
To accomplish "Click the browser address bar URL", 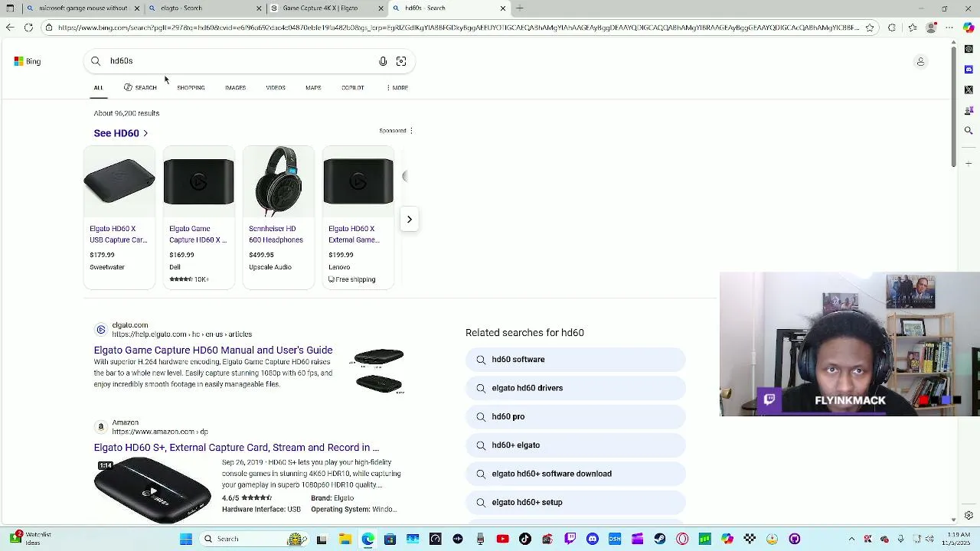I will [459, 28].
